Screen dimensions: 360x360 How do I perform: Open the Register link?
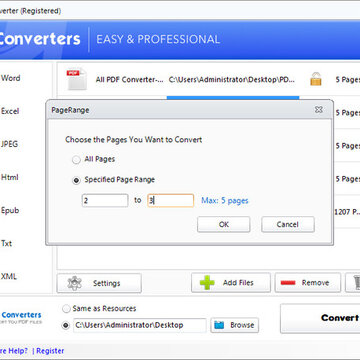50,351
